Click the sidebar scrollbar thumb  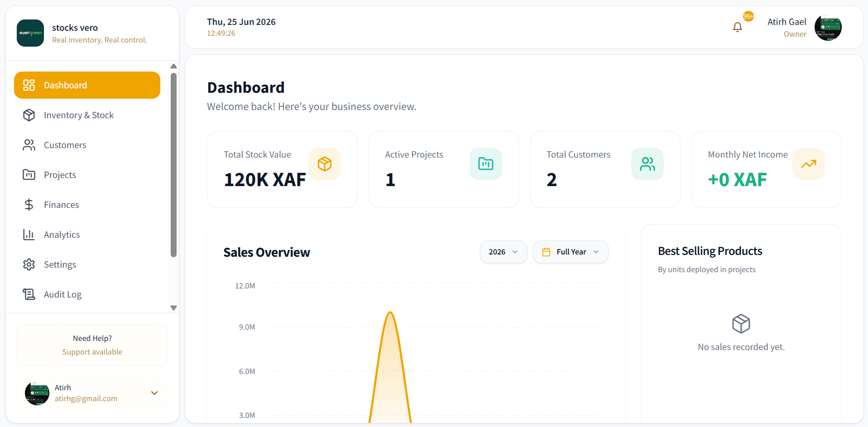point(173,165)
